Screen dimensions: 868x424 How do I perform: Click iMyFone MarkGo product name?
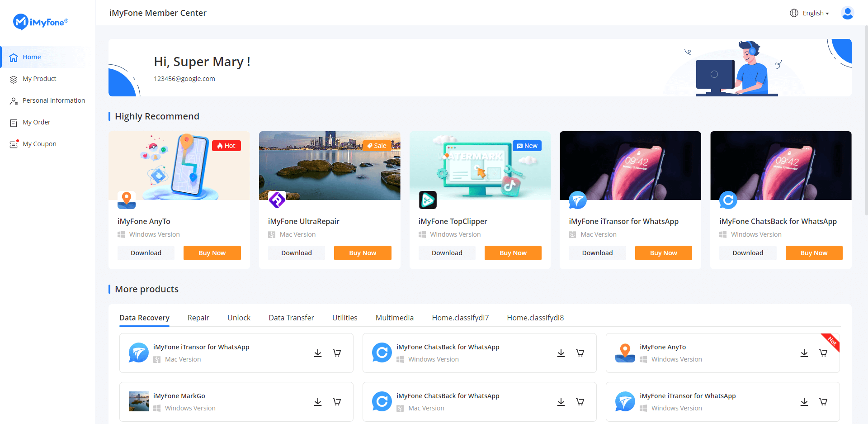[x=179, y=396]
